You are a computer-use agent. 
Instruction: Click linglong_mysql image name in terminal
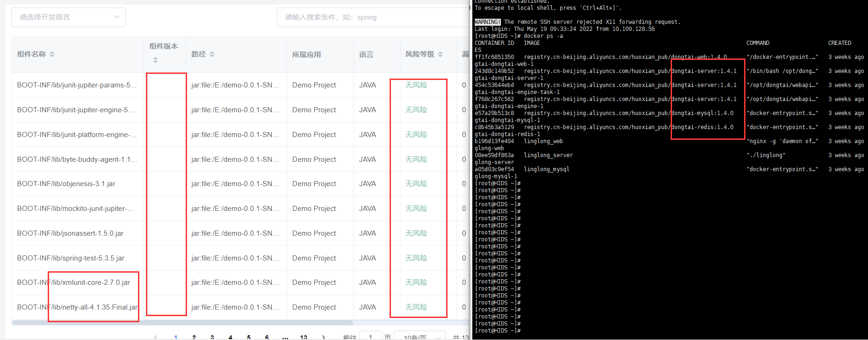547,169
